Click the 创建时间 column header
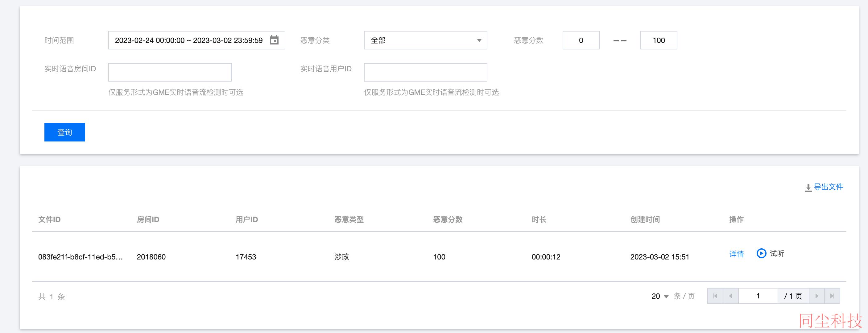The width and height of the screenshot is (868, 333). click(645, 220)
